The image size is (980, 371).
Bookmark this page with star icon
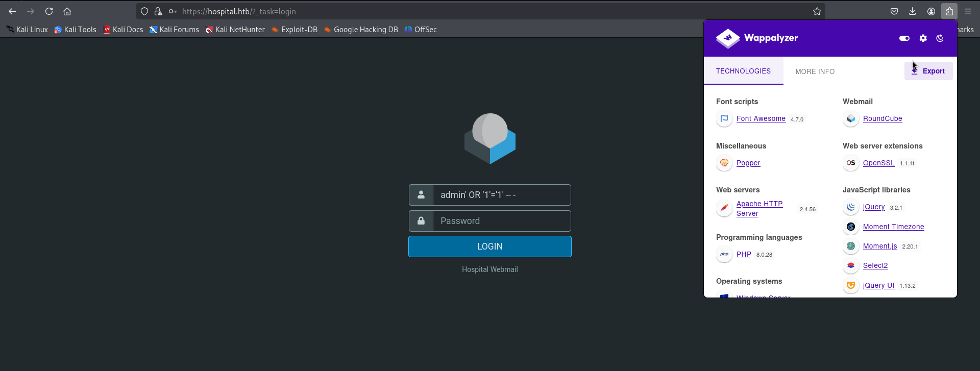pyautogui.click(x=817, y=11)
